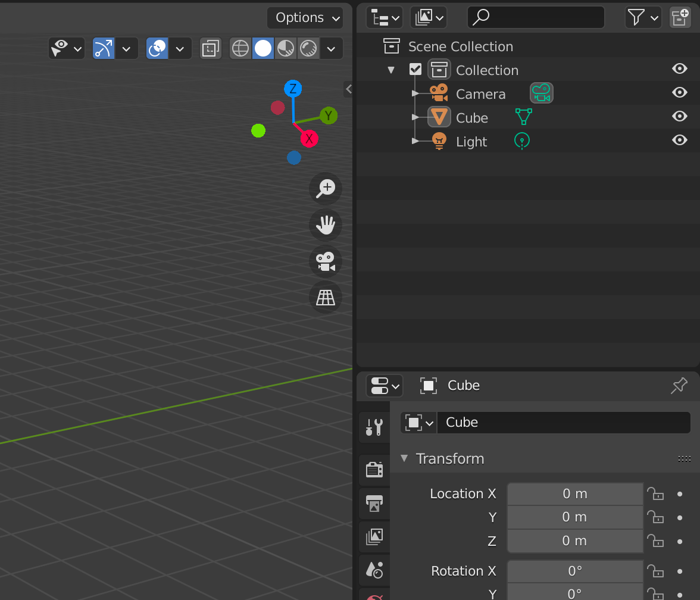Collapse the Transform panel
The height and width of the screenshot is (600, 700).
[404, 458]
